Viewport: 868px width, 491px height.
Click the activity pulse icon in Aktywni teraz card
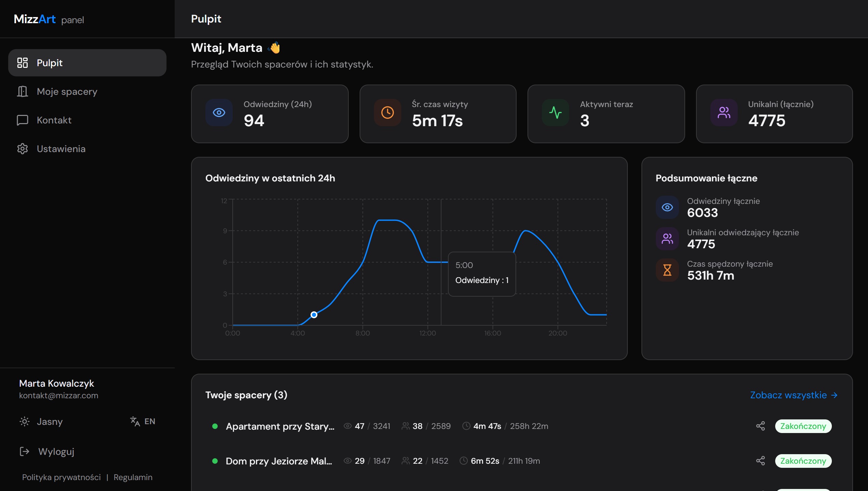coord(555,113)
